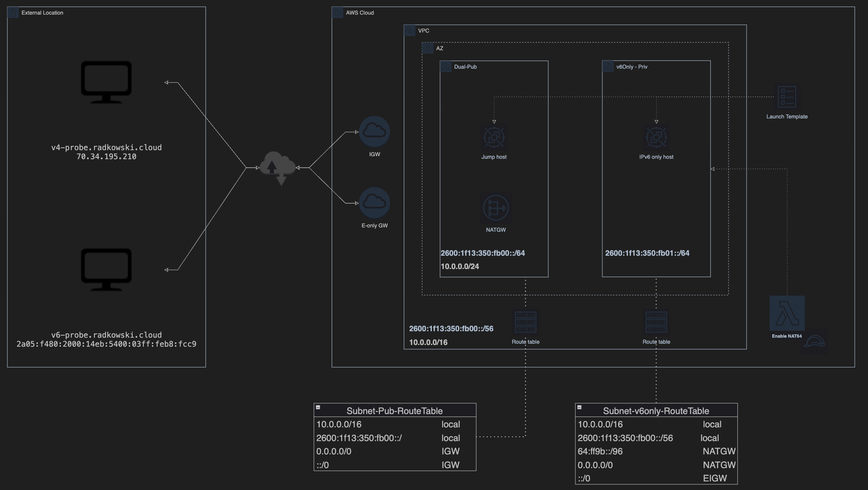This screenshot has width=868, height=490.
Task: Click the VPC 2600:1f13:350:fb00::/56 CIDR label
Action: (451, 329)
